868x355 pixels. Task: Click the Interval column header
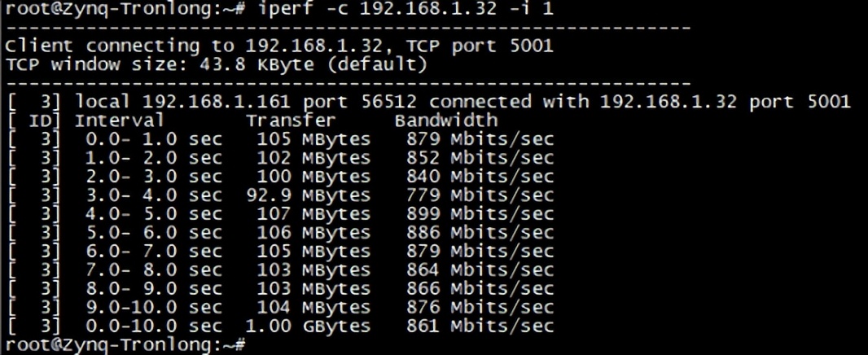point(119,121)
